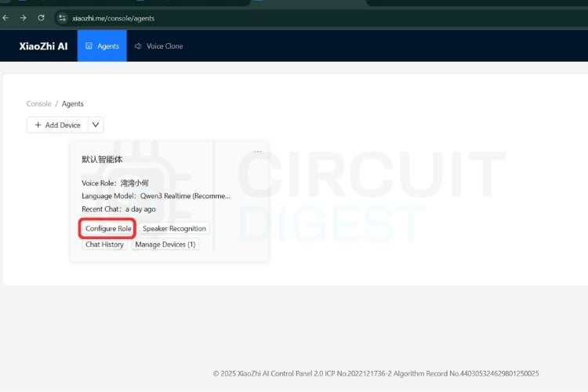Expand the Add Device dropdown arrow
The image size is (588, 392).
click(96, 125)
